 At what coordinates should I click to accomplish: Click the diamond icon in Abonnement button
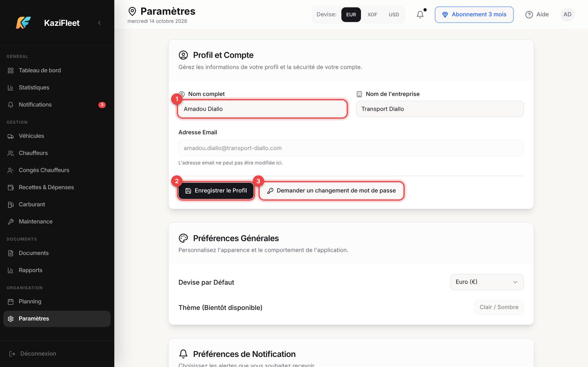click(x=445, y=14)
